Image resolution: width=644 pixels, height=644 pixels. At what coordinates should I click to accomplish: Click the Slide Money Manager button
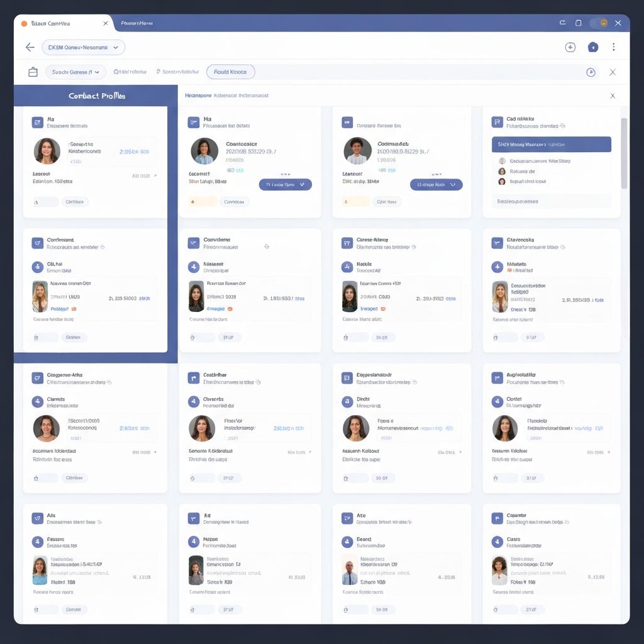click(x=551, y=144)
